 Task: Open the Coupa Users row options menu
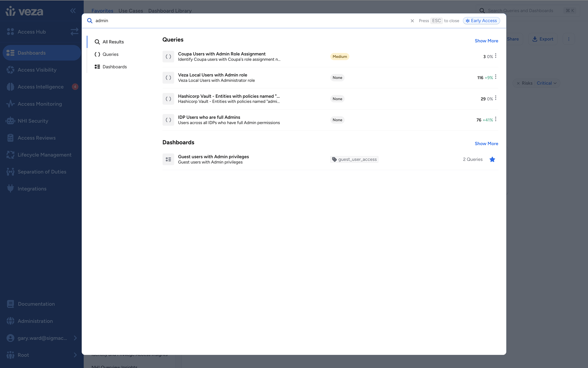click(x=495, y=56)
